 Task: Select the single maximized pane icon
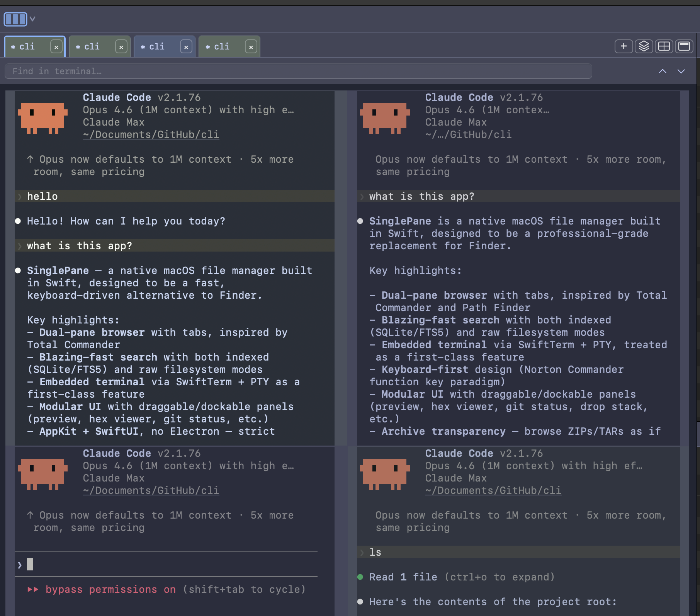[x=684, y=46]
